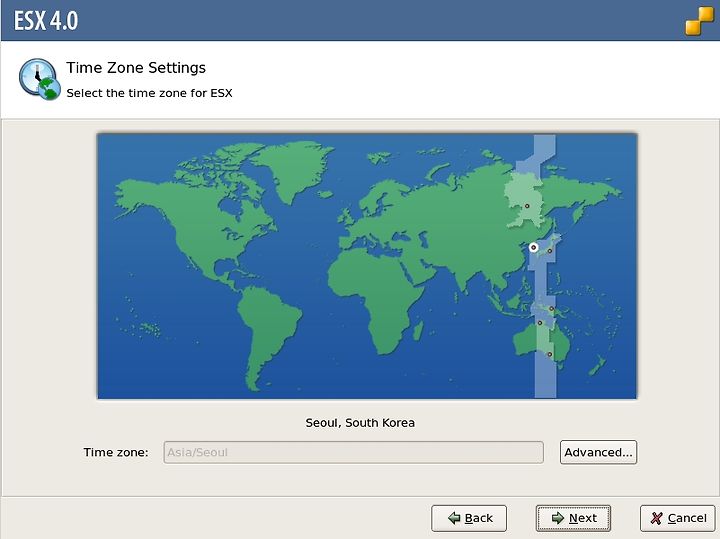Click the 'Time zone:' label
The width and height of the screenshot is (720, 539).
point(116,452)
